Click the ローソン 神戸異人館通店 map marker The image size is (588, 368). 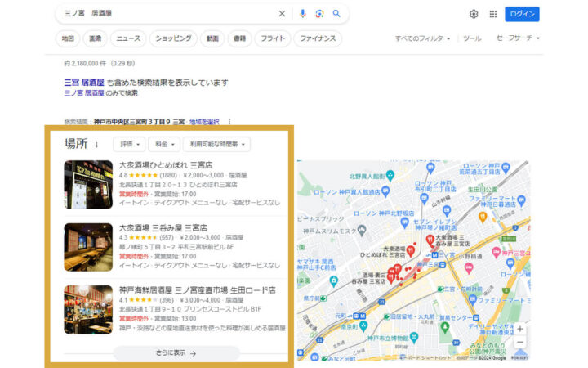click(385, 191)
